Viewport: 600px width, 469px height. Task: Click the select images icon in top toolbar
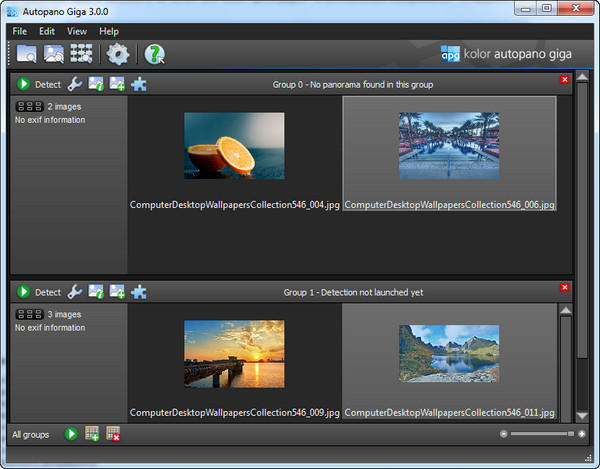(x=53, y=54)
